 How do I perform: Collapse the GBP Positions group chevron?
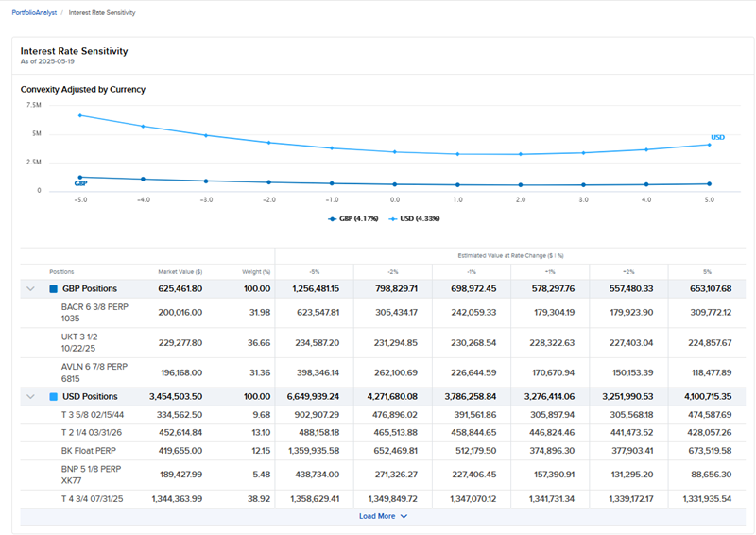point(30,288)
